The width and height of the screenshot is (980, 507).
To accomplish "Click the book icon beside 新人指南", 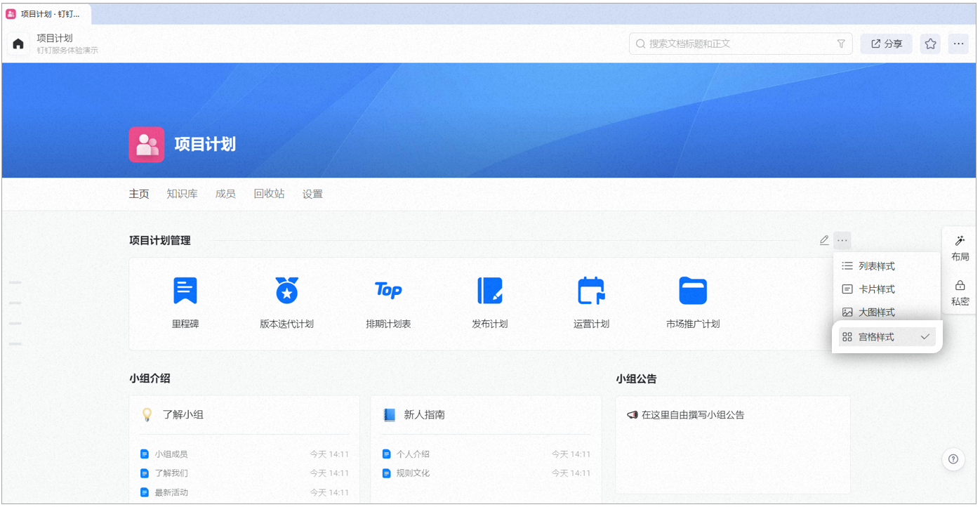I will (389, 415).
